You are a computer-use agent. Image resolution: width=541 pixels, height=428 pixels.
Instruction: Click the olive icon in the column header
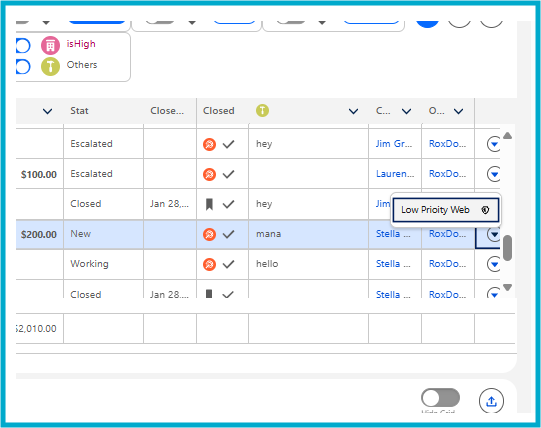point(262,110)
